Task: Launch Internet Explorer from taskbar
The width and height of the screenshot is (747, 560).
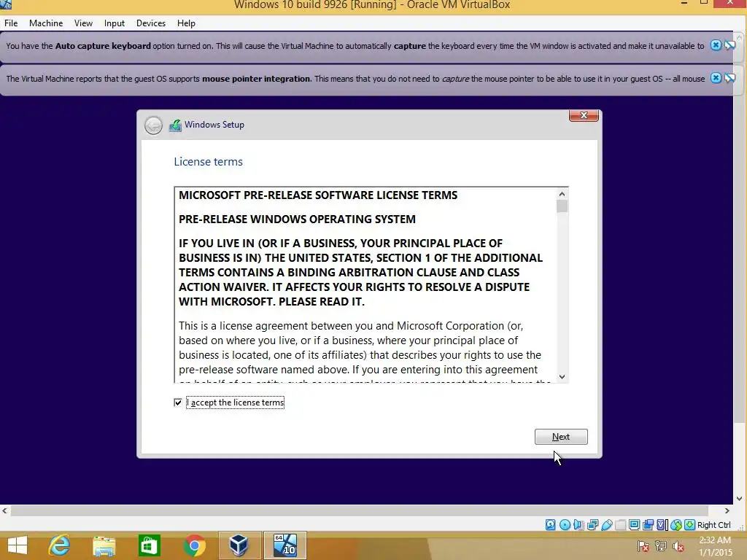Action: click(59, 545)
